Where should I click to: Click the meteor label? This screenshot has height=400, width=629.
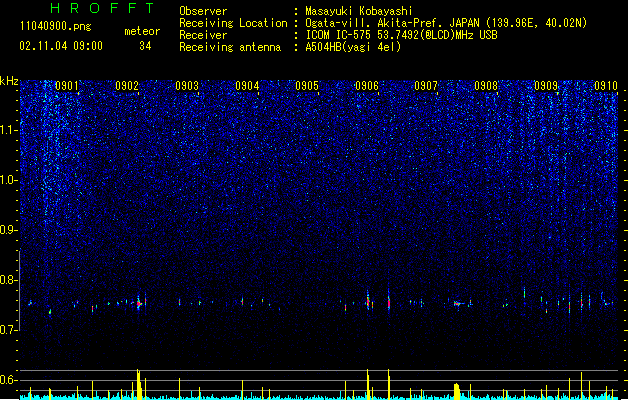coord(142,31)
